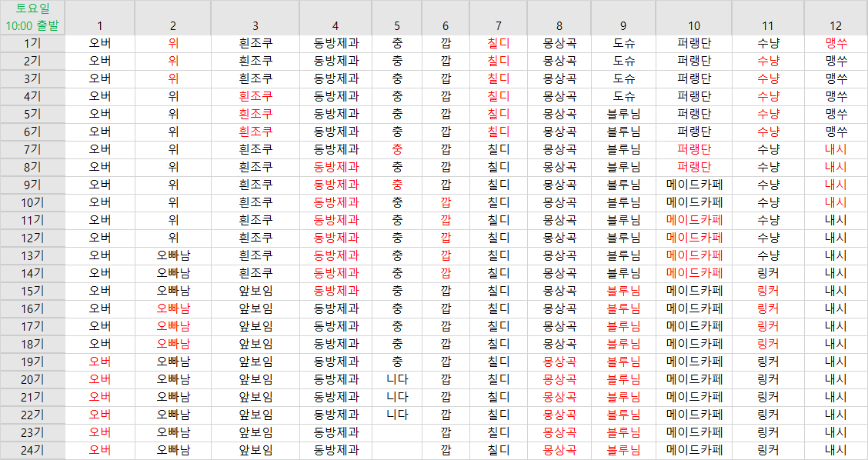Click the red 맹쑤 cell in row 1기
The image size is (868, 460).
[x=836, y=43]
